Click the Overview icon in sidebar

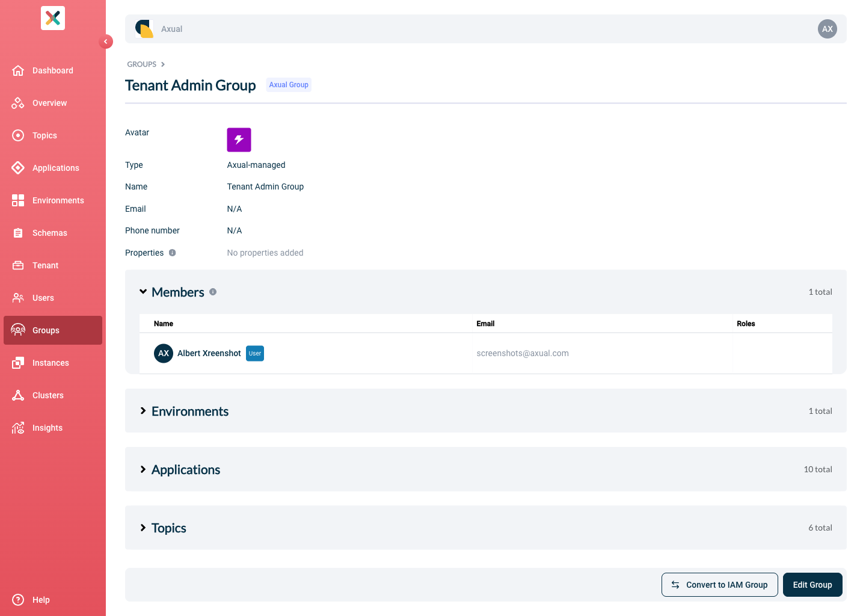[x=18, y=103]
